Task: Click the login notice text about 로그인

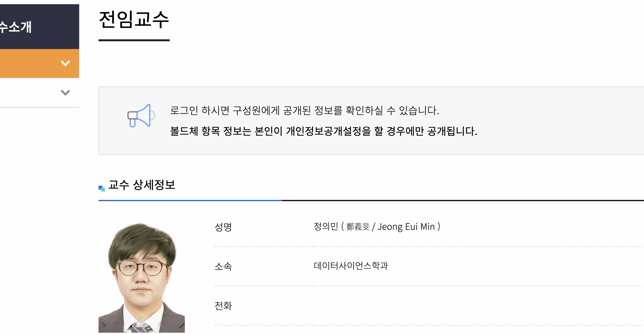Action: coord(304,111)
